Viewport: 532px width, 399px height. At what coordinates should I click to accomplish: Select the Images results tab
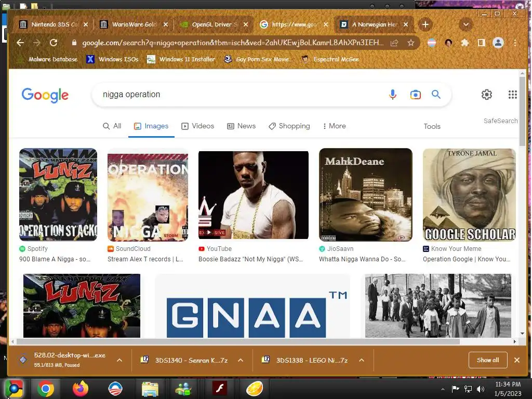[151, 126]
